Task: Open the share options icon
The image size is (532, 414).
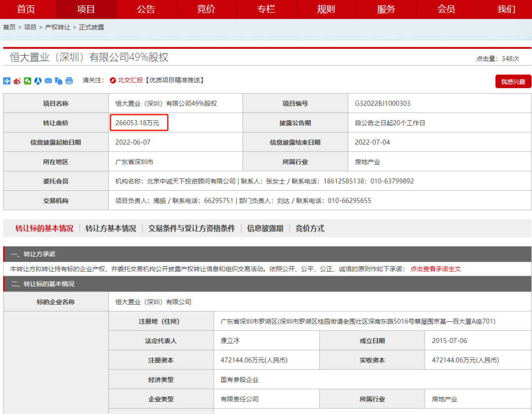Action: (6, 81)
